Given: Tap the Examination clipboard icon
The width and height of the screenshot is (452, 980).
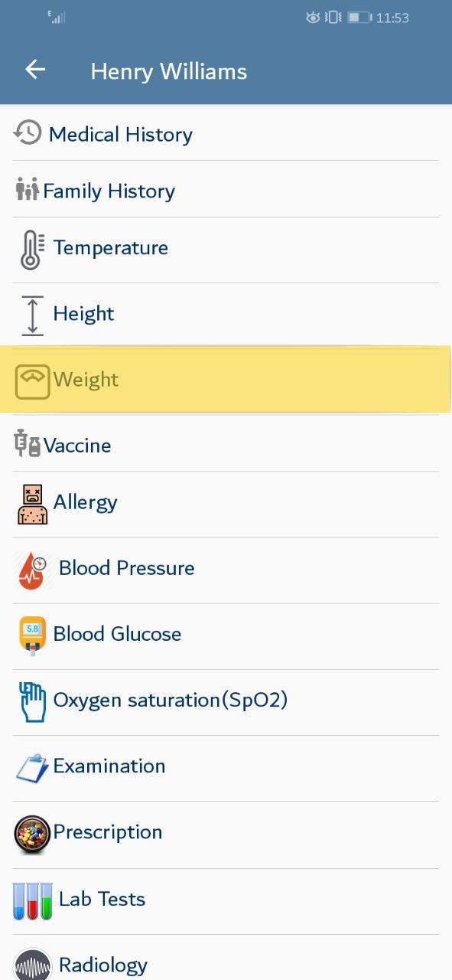Looking at the screenshot, I should point(32,768).
